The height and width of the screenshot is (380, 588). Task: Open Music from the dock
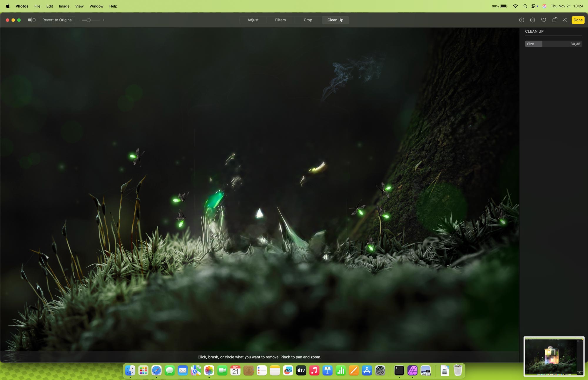(x=314, y=370)
